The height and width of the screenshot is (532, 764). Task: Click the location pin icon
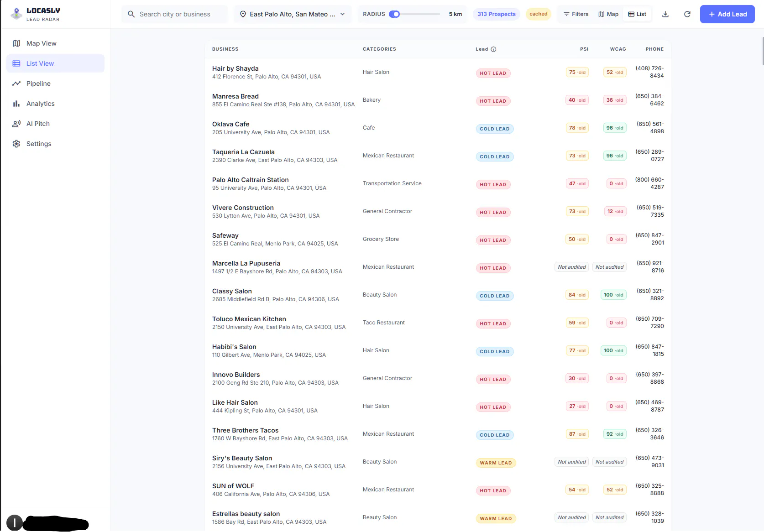(x=243, y=14)
